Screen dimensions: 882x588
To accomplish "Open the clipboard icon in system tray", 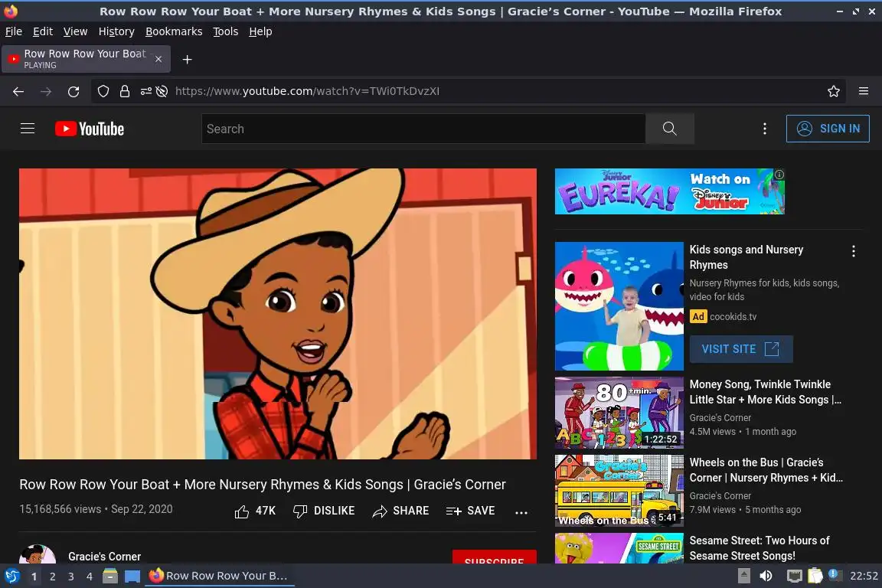I will pos(815,576).
